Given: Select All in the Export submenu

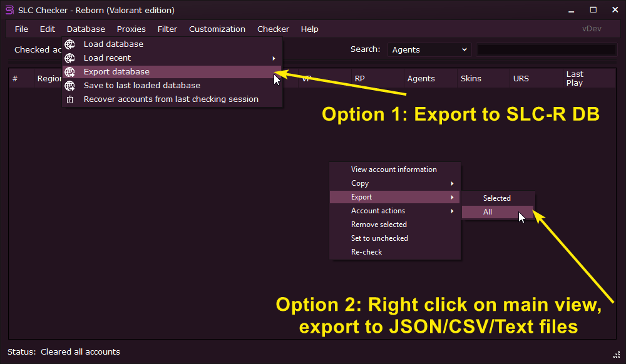Looking at the screenshot, I should 488,212.
